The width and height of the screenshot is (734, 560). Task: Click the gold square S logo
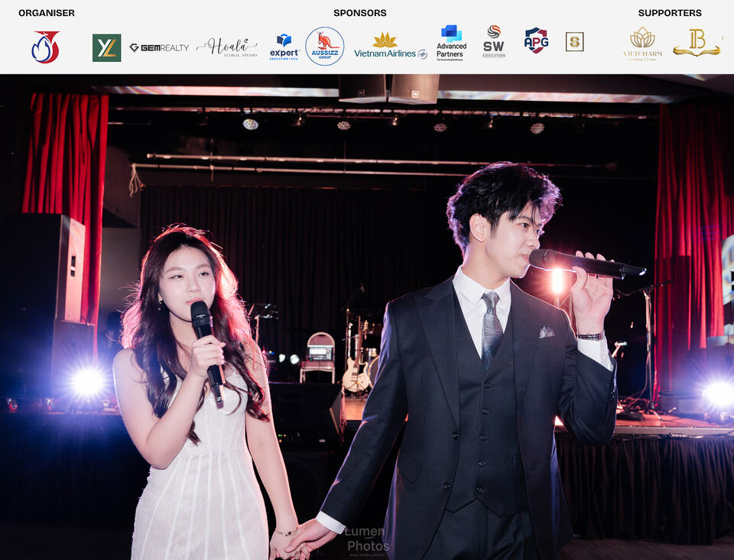point(574,42)
